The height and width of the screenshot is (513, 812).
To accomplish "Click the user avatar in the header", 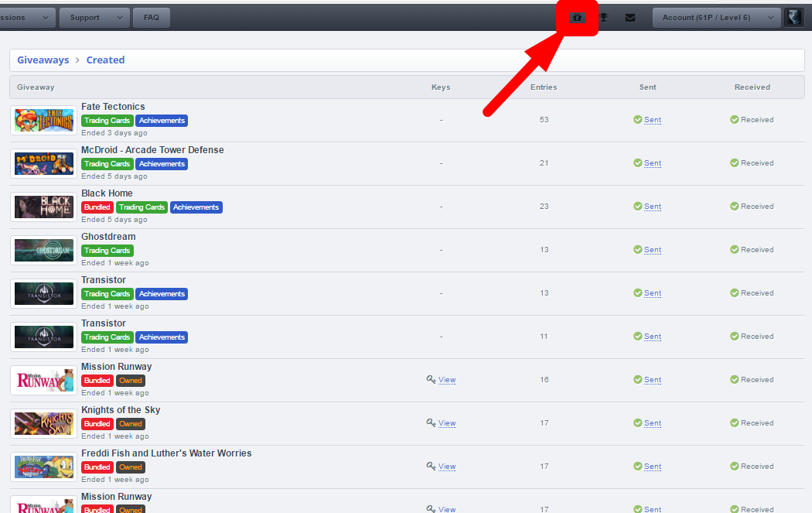I will [794, 18].
